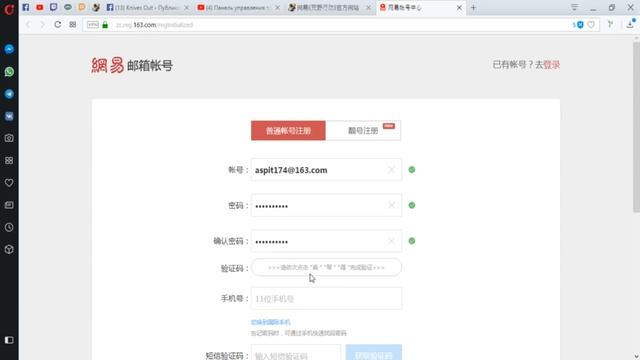Close the YouTube Панель управления tab
Image resolution: width=640 pixels, height=360 pixels.
278,8
